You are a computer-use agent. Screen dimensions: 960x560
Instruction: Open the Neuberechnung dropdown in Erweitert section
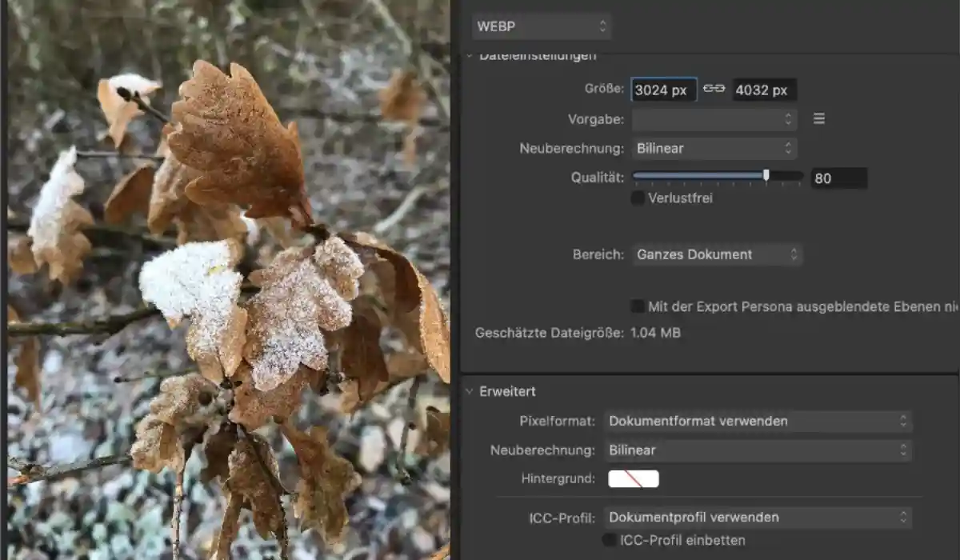tap(758, 450)
